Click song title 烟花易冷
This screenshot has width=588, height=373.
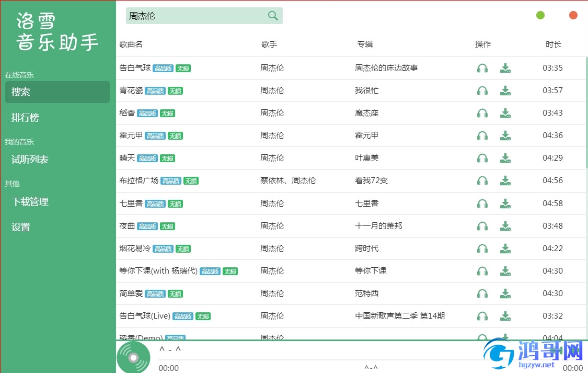(135, 248)
